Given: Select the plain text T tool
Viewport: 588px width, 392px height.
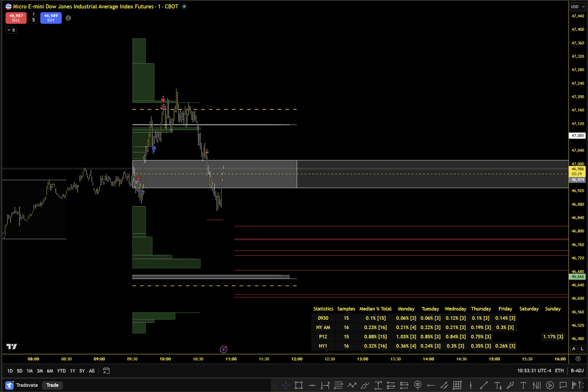Looking at the screenshot, I should (x=523, y=385).
